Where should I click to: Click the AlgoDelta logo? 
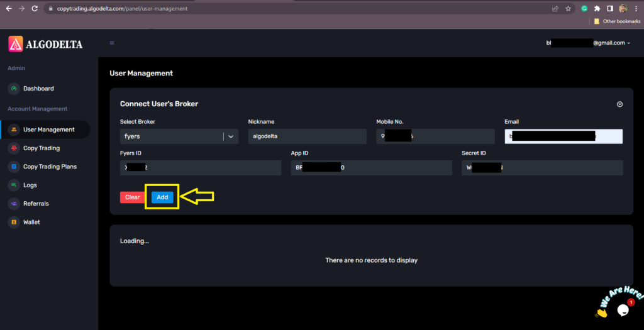tap(45, 44)
